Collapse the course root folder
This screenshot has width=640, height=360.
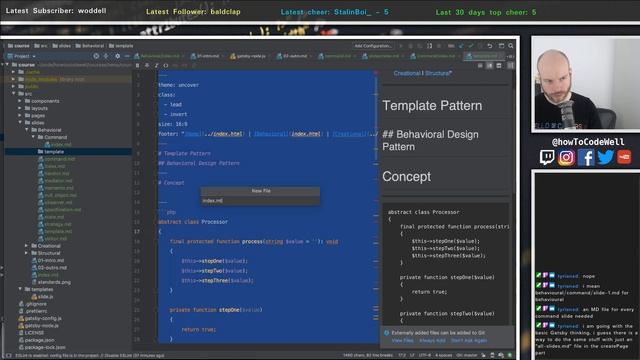(x=7, y=65)
